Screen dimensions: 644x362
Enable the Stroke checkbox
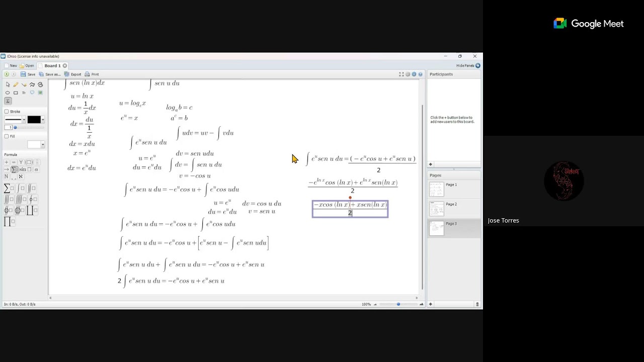[7, 112]
